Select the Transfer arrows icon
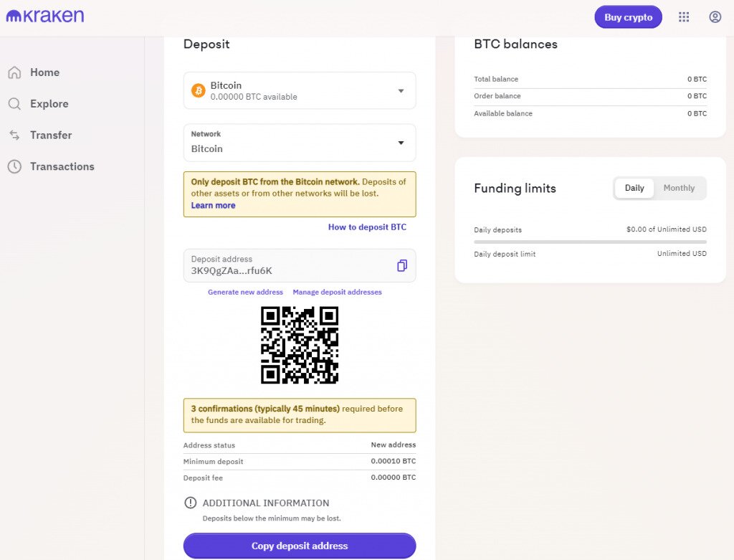This screenshot has height=560, width=734. click(x=15, y=135)
